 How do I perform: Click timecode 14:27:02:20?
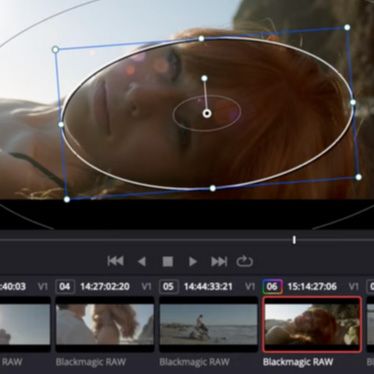tap(105, 286)
